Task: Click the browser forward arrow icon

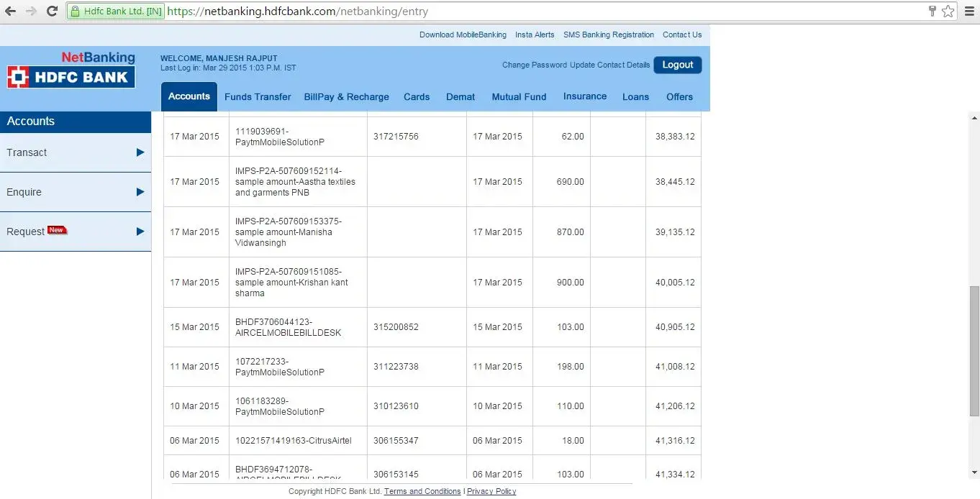Action: click(31, 12)
